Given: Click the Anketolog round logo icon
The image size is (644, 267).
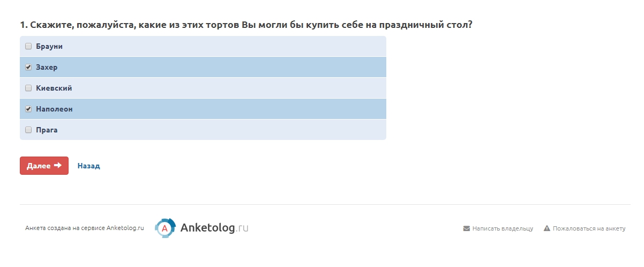Looking at the screenshot, I should coord(165,228).
